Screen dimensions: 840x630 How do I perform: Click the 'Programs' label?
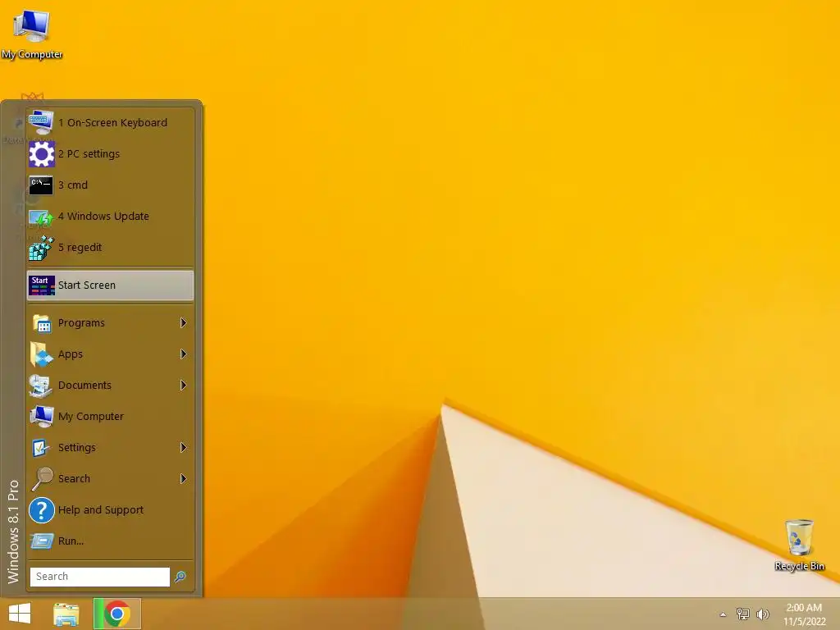(x=81, y=323)
